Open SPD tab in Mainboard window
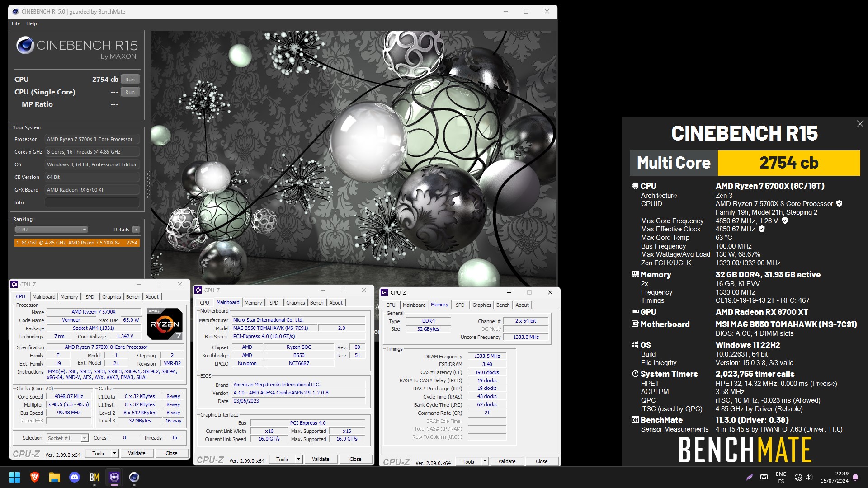 point(274,303)
